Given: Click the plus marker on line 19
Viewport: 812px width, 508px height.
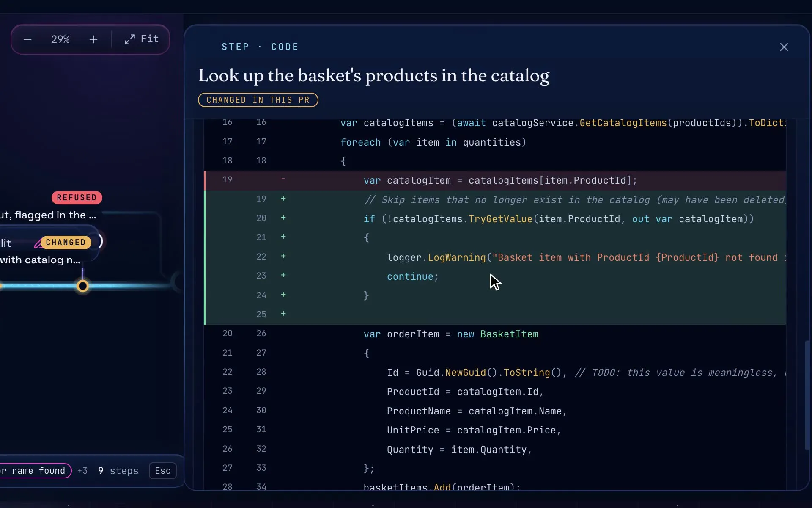Looking at the screenshot, I should 283,199.
